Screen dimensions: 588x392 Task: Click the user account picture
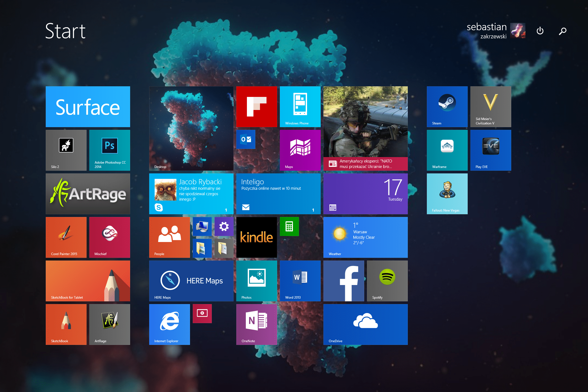tap(518, 30)
